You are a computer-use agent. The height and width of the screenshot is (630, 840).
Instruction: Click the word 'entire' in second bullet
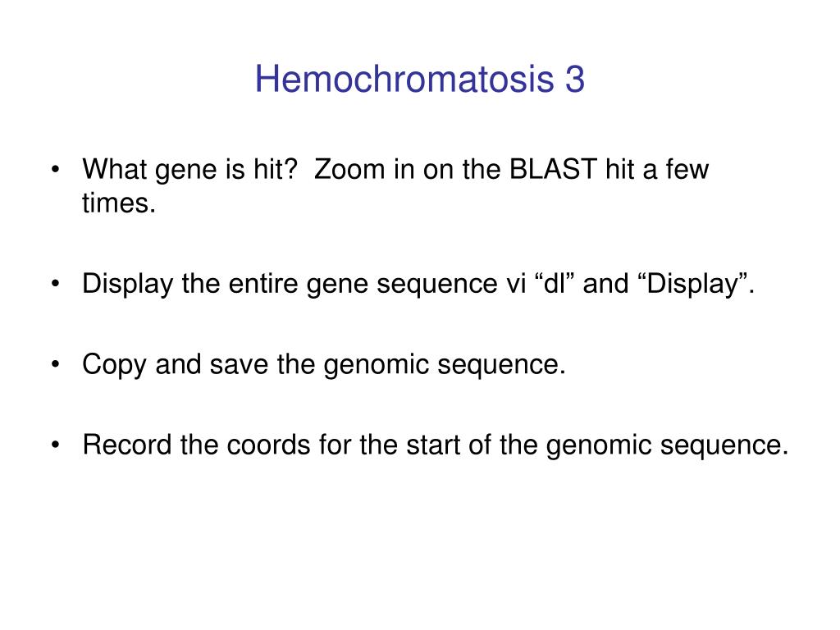263,284
